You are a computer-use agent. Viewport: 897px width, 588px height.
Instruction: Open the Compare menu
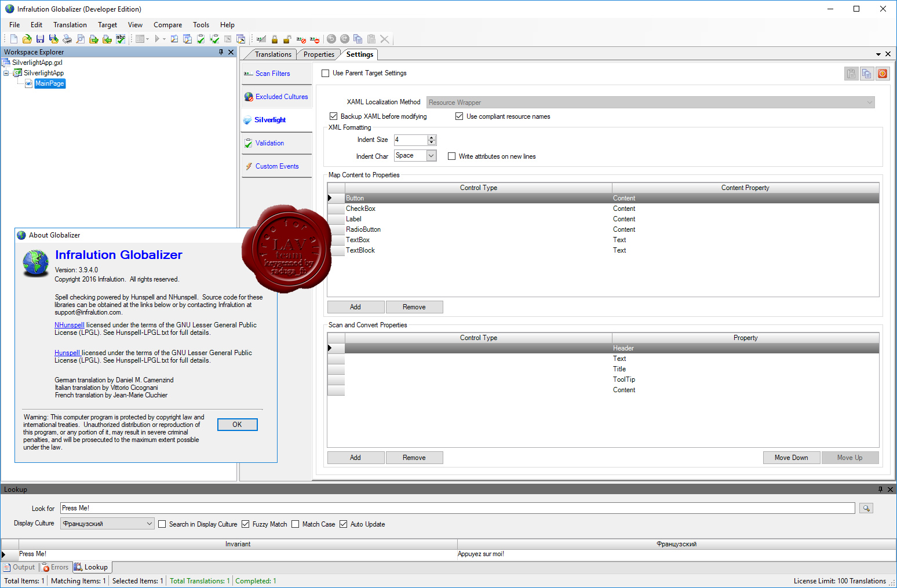pyautogui.click(x=168, y=25)
